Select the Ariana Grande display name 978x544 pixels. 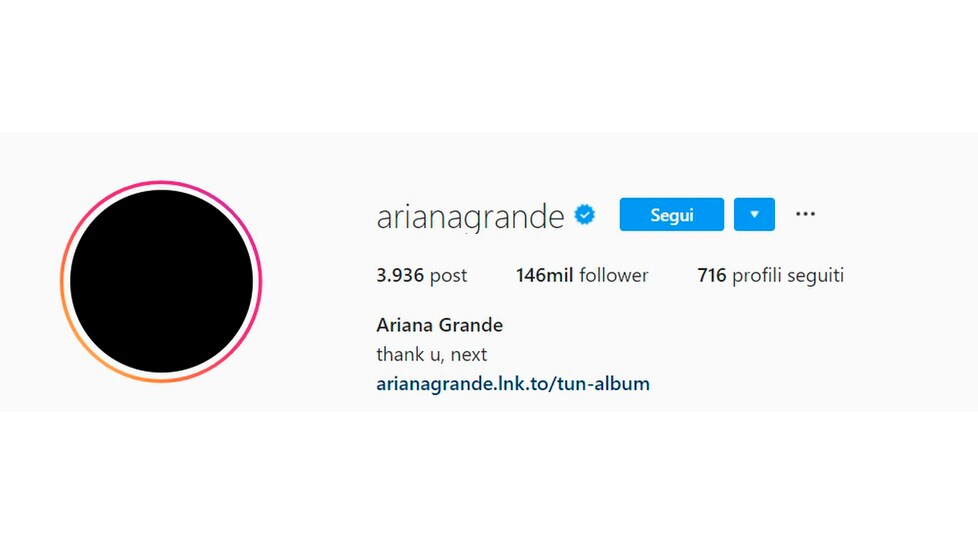point(440,325)
